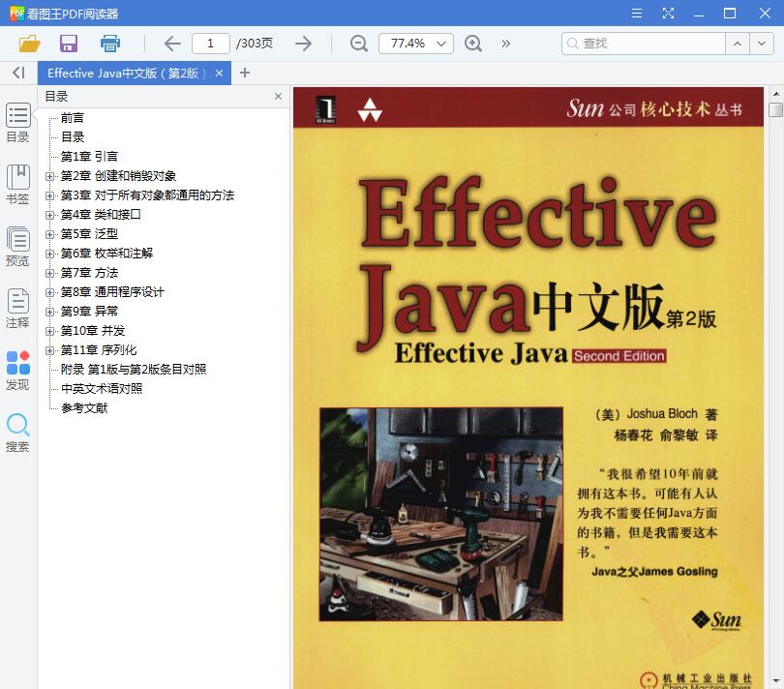Show more toolbar options chevron
The height and width of the screenshot is (689, 784).
pyautogui.click(x=506, y=44)
